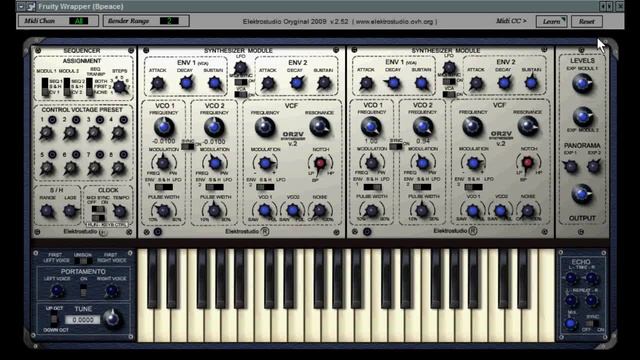The width and height of the screenshot is (640, 360).
Task: Toggle the UP OCT / DOWN OCT switch
Action: (x=54, y=319)
